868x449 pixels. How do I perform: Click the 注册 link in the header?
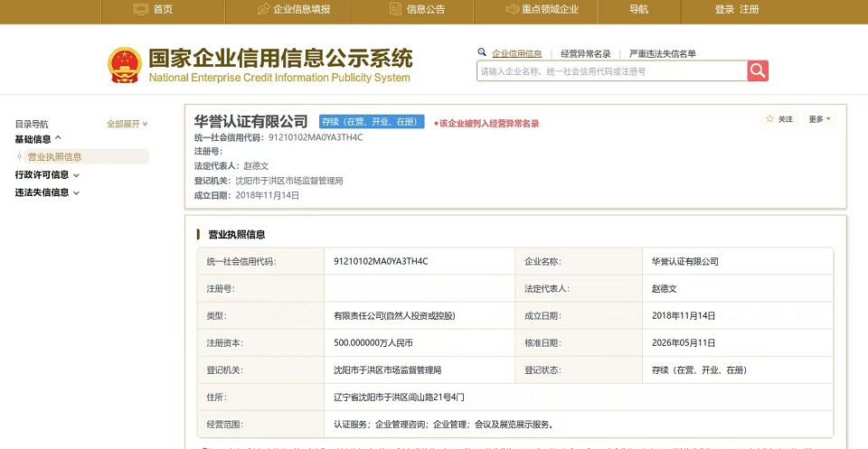click(x=750, y=9)
